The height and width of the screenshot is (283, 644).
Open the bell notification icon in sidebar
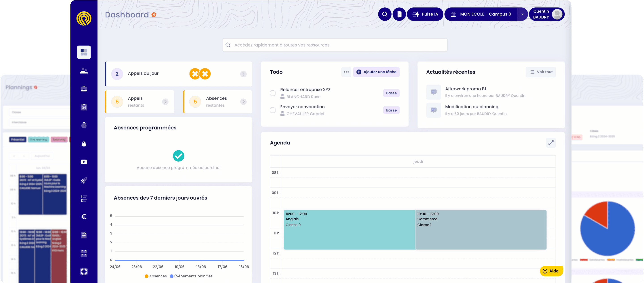(x=84, y=144)
